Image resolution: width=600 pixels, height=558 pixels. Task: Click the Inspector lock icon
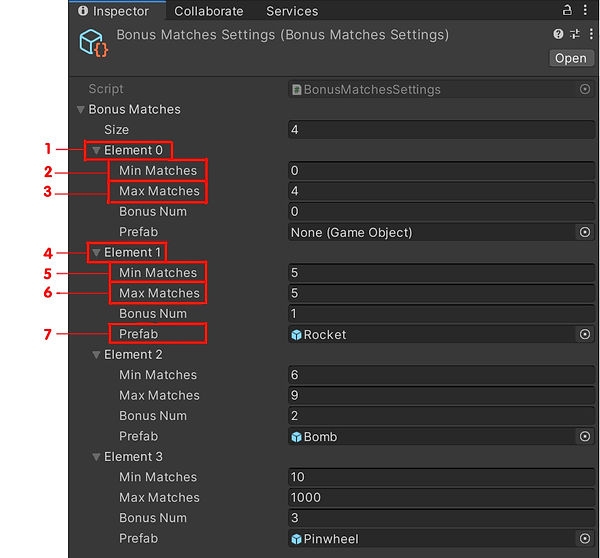click(x=568, y=11)
